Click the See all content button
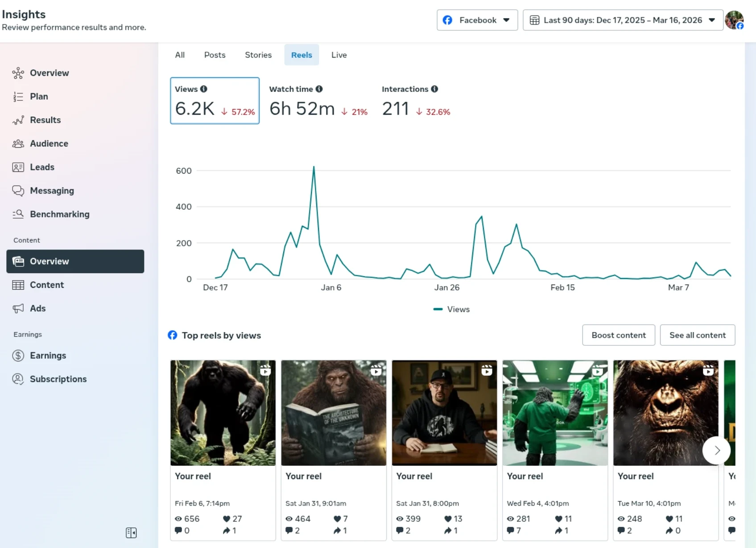Viewport: 756px width, 548px height. 697,335
